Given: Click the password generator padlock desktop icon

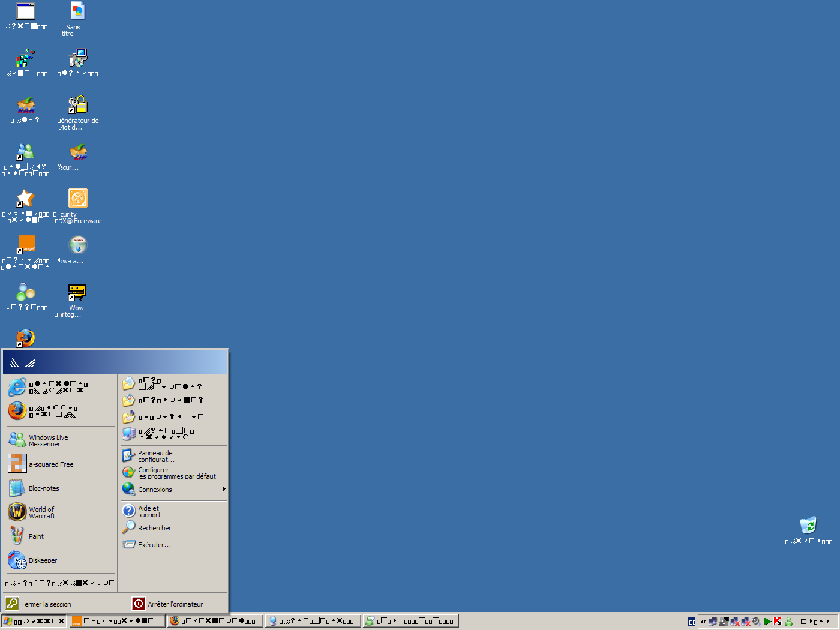Looking at the screenshot, I should [77, 105].
